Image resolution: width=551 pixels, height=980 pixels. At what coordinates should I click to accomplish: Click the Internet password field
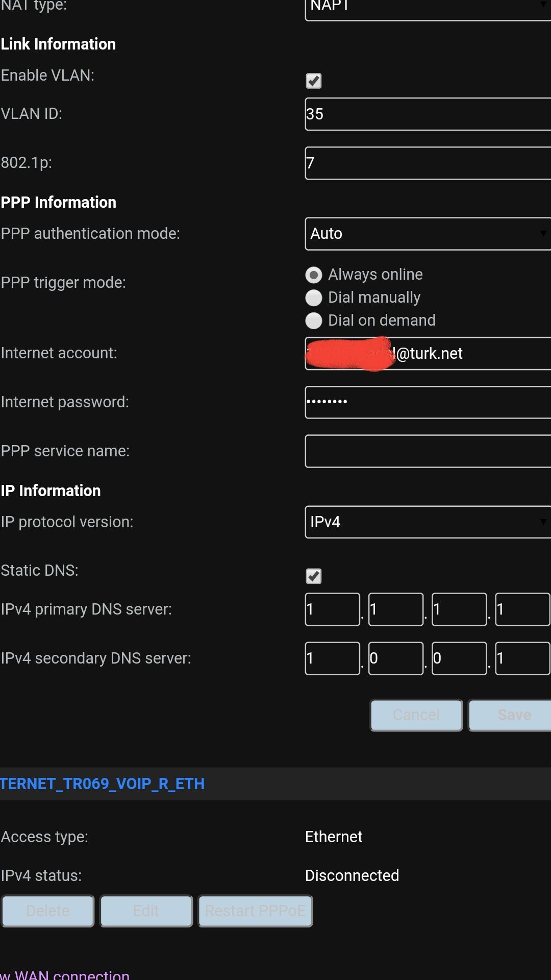[428, 402]
